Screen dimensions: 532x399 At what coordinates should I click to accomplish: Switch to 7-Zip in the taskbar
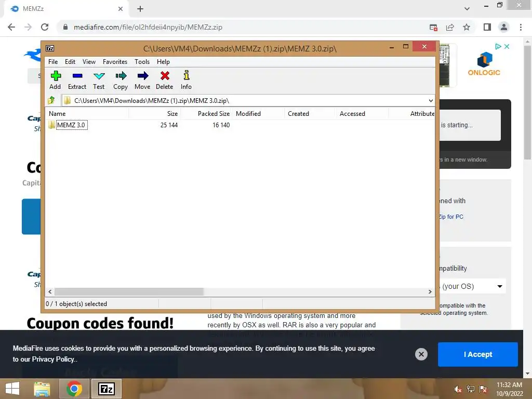coord(107,389)
